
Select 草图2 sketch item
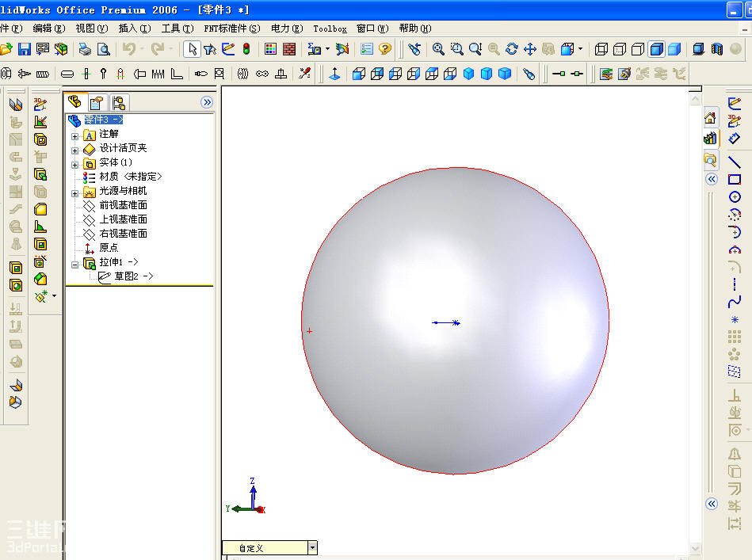[133, 276]
